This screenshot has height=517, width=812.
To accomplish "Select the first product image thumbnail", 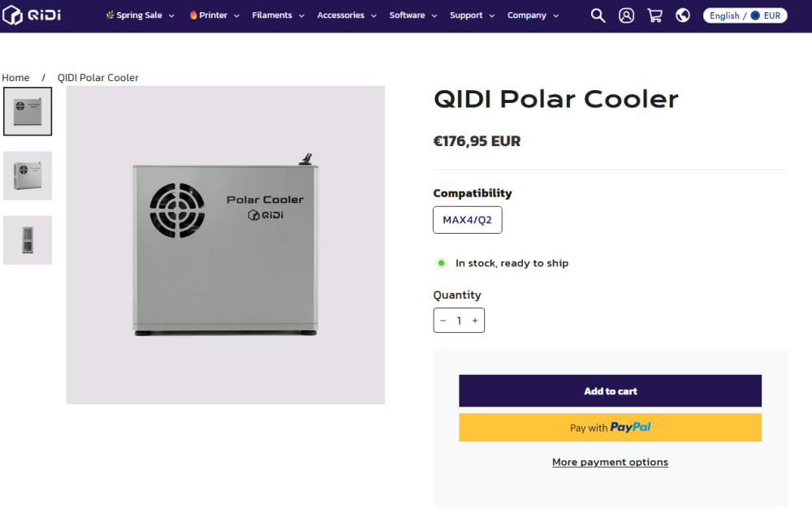I will coord(28,111).
